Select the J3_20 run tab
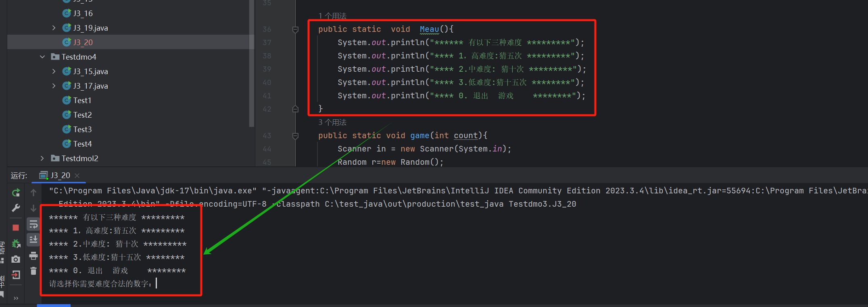868x307 pixels. (59, 175)
